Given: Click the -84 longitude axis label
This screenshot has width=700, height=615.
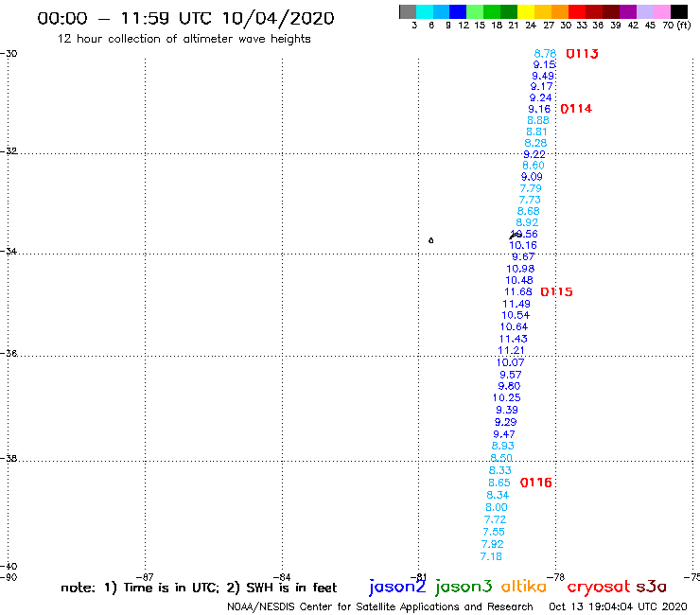Looking at the screenshot, I should pyautogui.click(x=282, y=577).
